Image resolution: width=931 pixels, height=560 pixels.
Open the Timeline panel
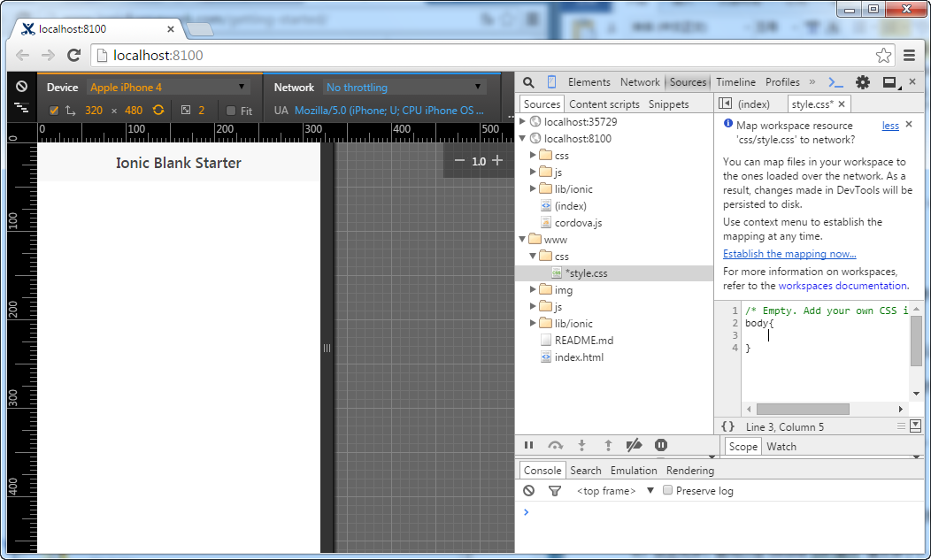[735, 82]
